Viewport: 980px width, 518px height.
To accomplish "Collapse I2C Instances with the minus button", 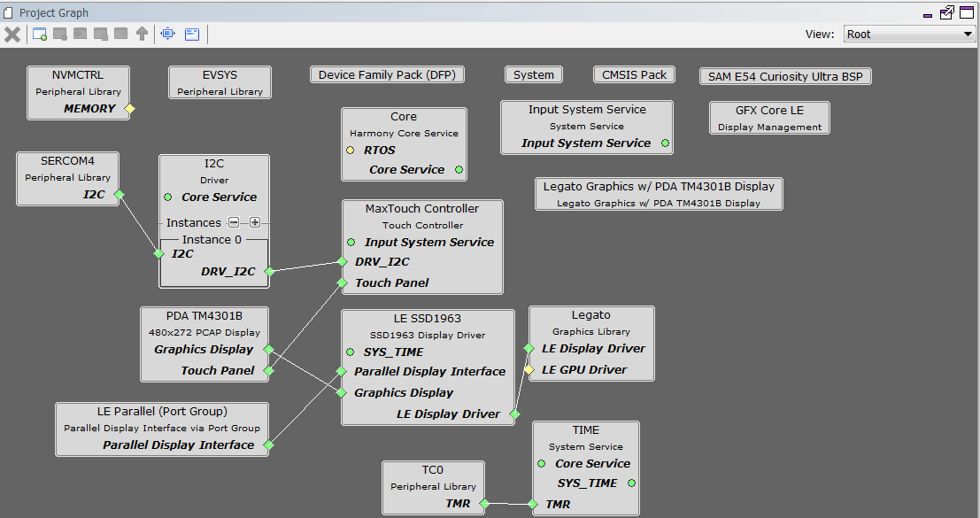I will 234,222.
